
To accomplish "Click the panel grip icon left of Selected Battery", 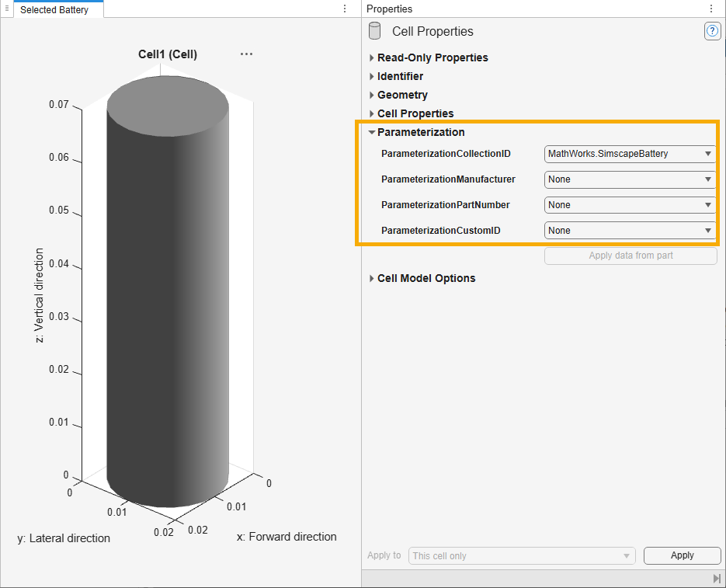I will (7, 9).
